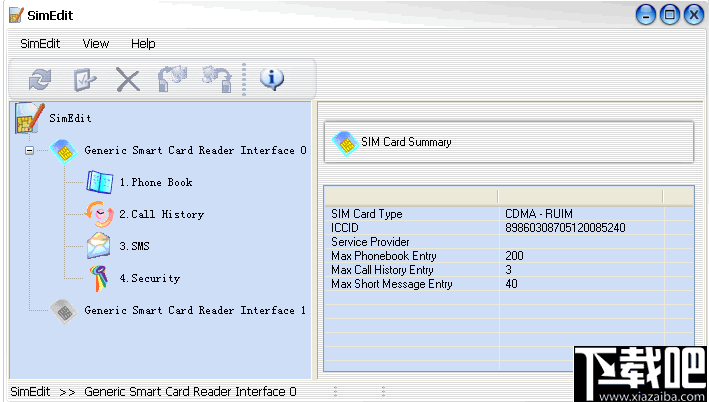
Task: Click the export-to-SIM toolbar icon
Action: 172,79
